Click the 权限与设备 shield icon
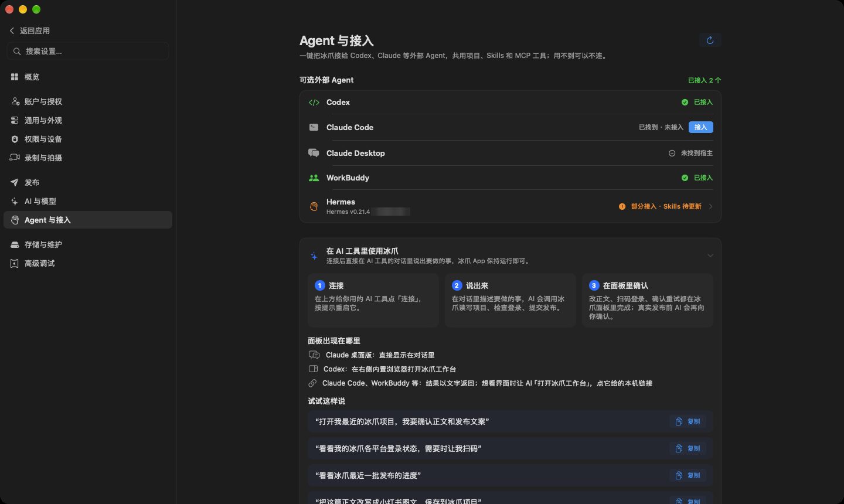Viewport: 844px width, 504px height. [x=15, y=139]
